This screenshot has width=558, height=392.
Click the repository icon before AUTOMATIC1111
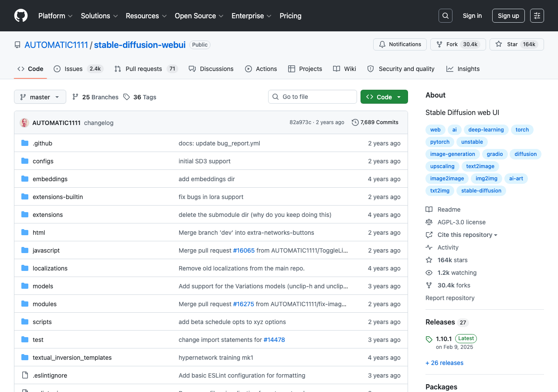coord(17,45)
